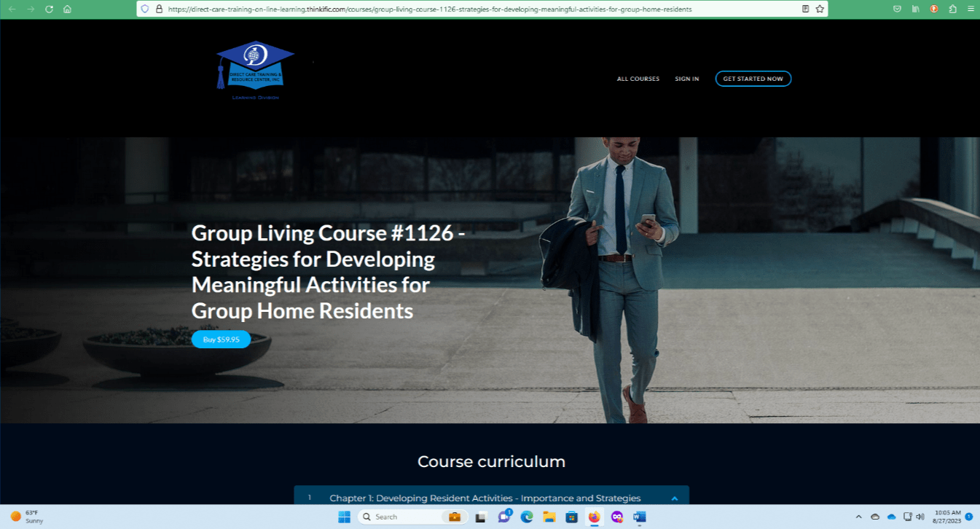Image resolution: width=980 pixels, height=529 pixels.
Task: Collapse the Chapter 1 curriculum section
Action: 674,498
